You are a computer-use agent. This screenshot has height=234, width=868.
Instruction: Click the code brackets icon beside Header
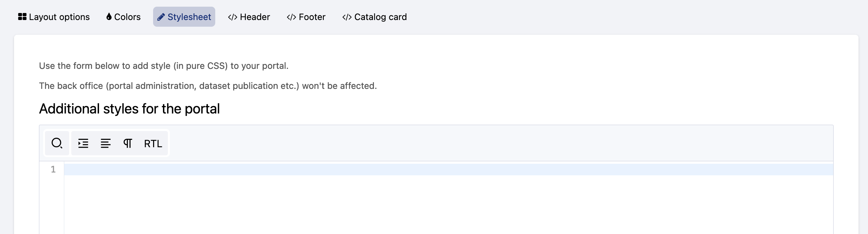(x=232, y=17)
